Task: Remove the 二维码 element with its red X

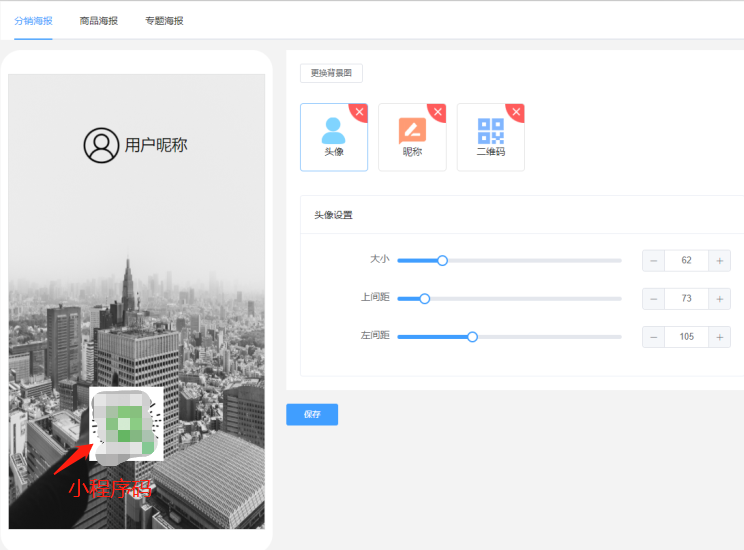Action: click(516, 112)
